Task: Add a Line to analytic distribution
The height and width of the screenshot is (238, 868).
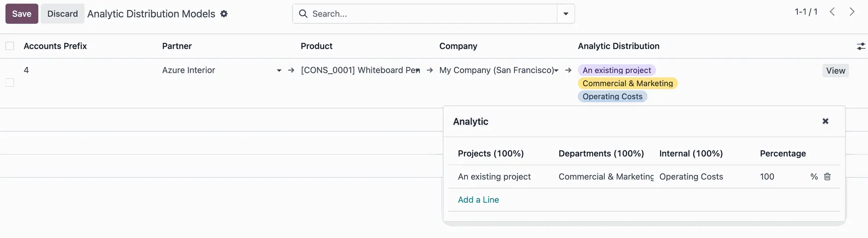Action: click(x=478, y=200)
